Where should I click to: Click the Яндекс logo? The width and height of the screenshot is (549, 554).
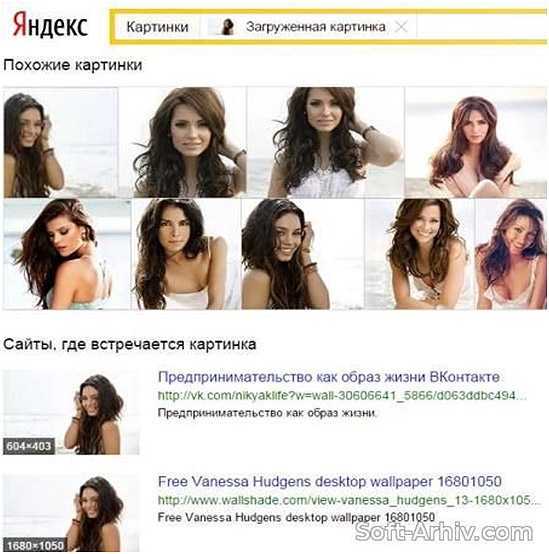[50, 25]
